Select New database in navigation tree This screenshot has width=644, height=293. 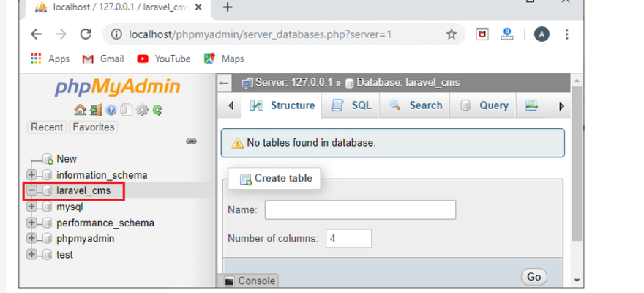click(x=66, y=159)
